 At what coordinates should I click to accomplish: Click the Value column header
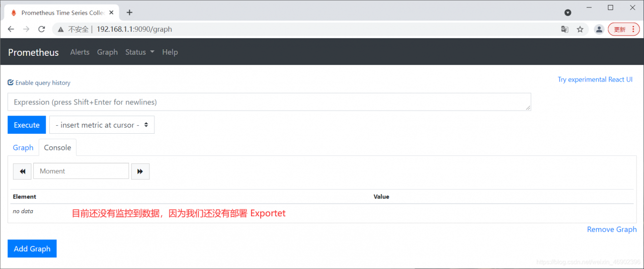click(x=381, y=197)
